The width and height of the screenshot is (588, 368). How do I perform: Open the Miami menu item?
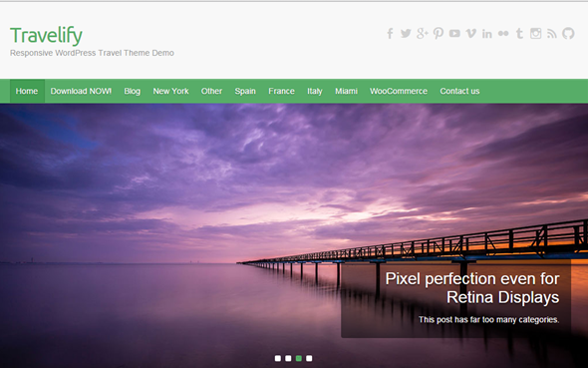coord(346,91)
